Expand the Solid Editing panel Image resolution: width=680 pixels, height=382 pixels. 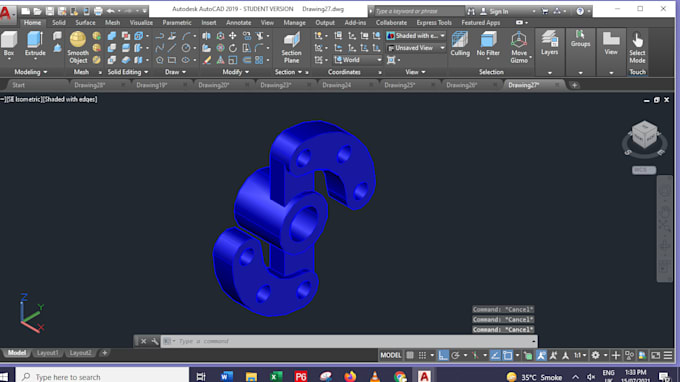(128, 72)
